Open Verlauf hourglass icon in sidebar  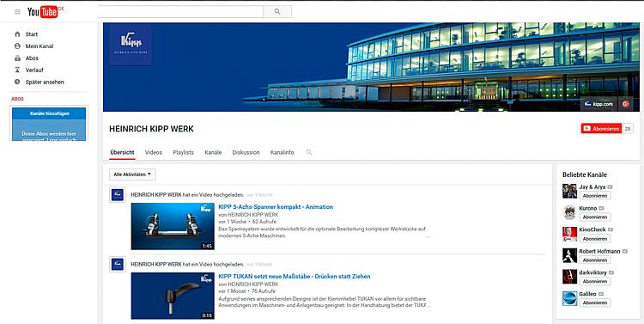17,70
